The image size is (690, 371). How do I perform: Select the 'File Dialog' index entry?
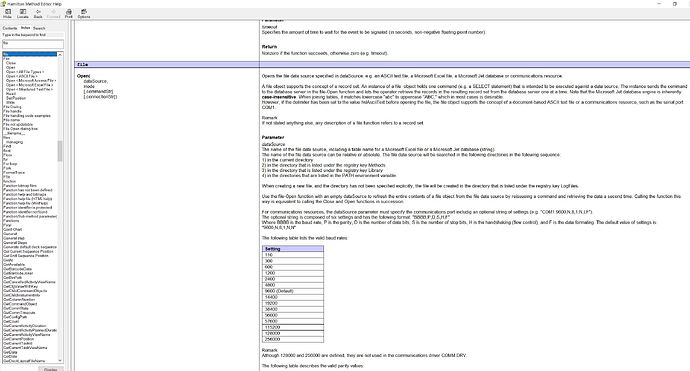click(x=12, y=107)
